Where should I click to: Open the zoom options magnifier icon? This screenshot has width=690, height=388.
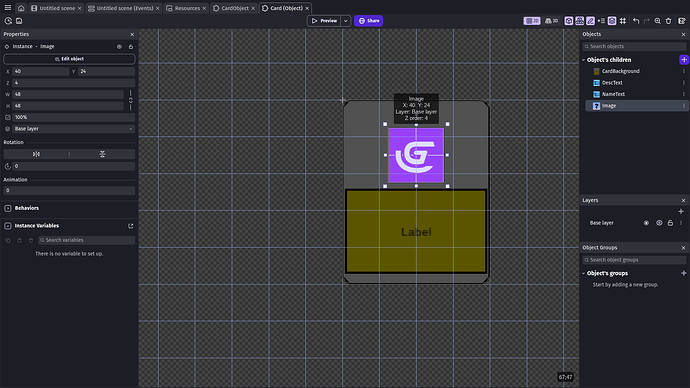(x=657, y=21)
